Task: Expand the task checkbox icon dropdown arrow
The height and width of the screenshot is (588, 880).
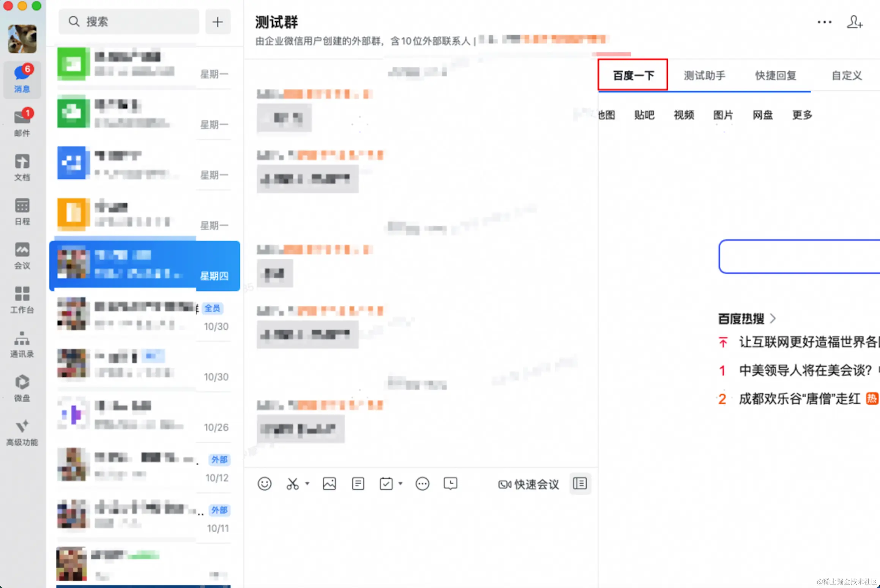Action: point(400,484)
